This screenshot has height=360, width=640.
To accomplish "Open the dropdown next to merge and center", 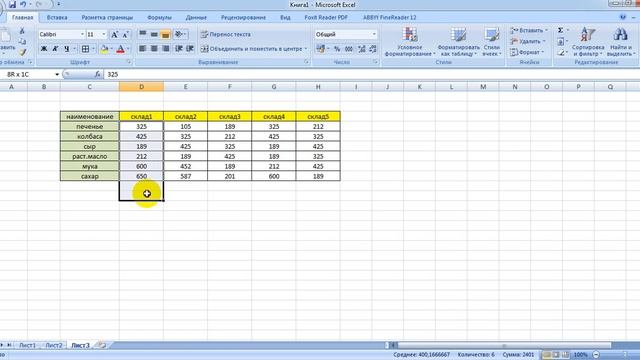I will click(x=306, y=49).
